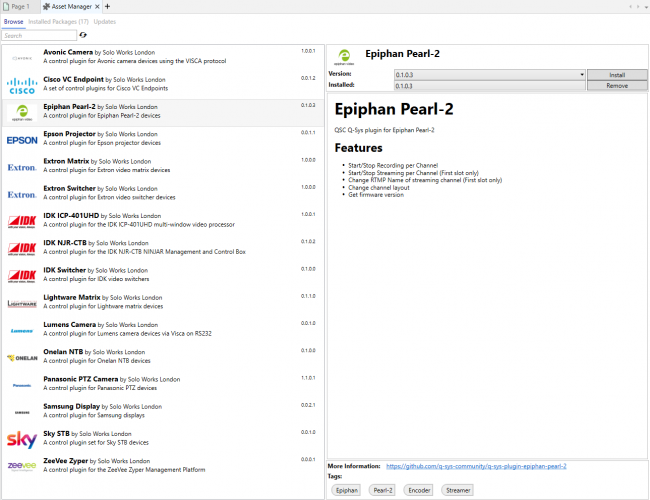Select ZeeVee Zyper plugin title
The image size is (650, 500).
click(65, 461)
